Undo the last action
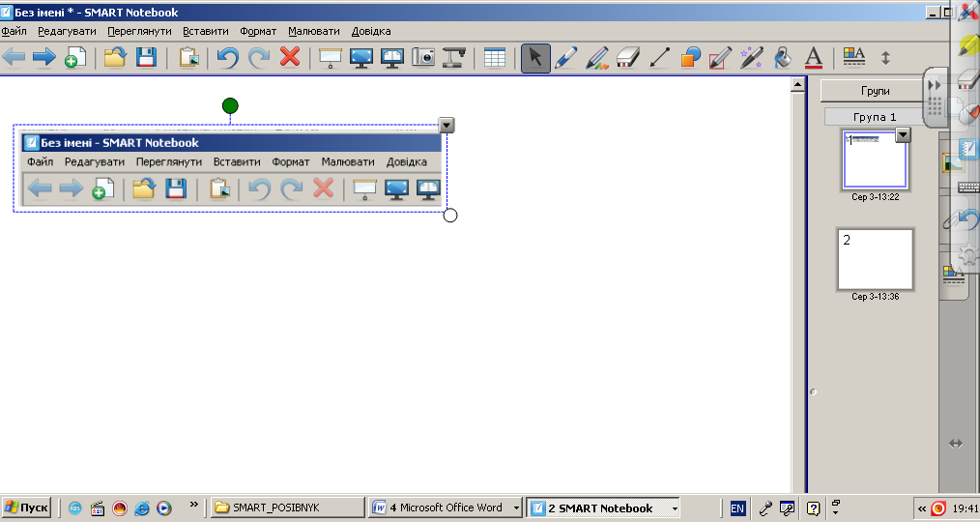 point(227,58)
